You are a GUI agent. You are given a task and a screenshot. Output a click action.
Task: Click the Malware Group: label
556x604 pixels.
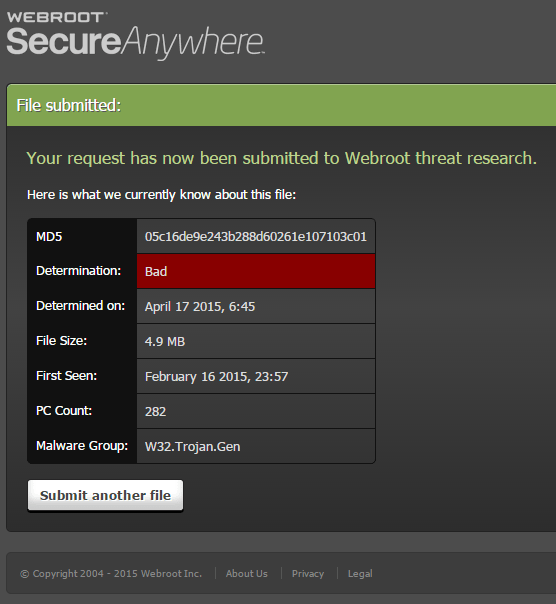point(82,446)
